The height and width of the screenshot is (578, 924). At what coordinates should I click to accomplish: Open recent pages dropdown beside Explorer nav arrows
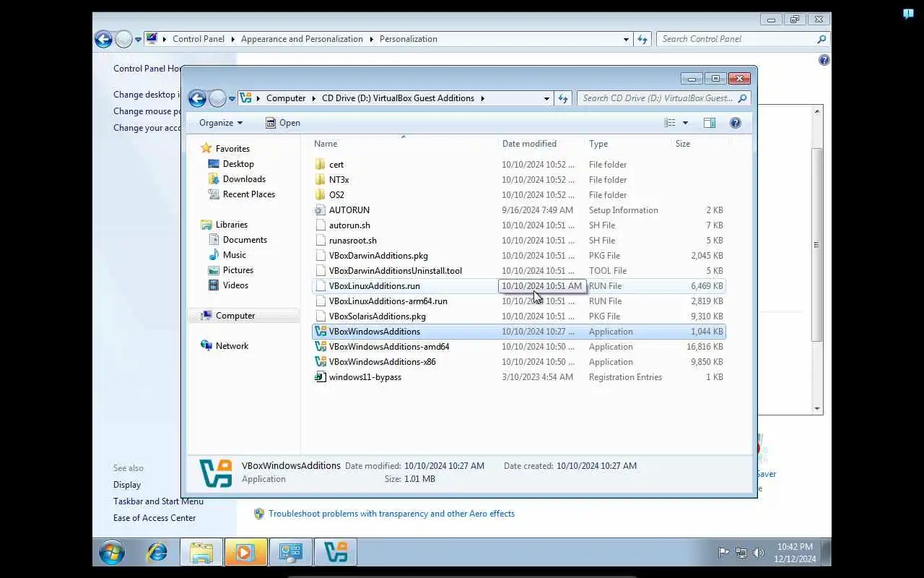coord(232,98)
